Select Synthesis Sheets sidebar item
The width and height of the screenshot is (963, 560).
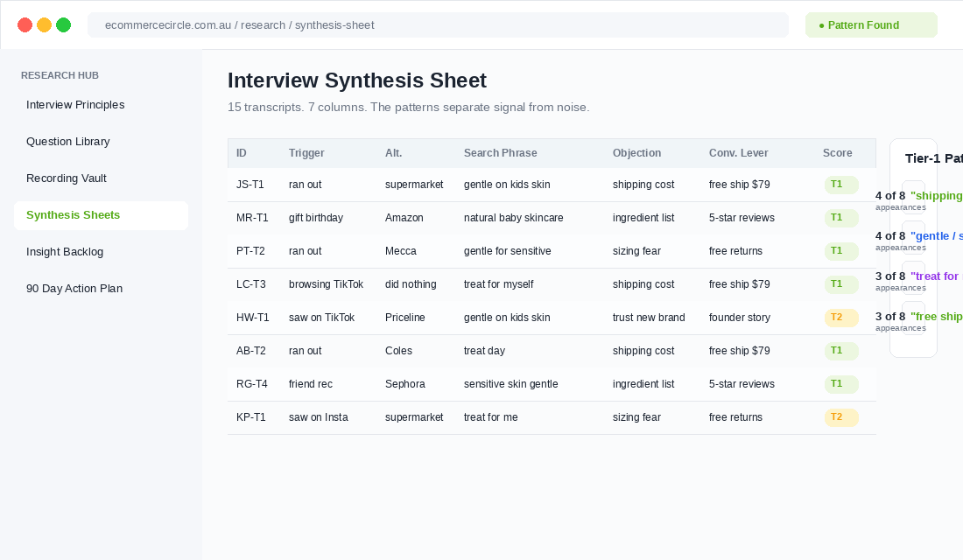pyautogui.click(x=101, y=215)
